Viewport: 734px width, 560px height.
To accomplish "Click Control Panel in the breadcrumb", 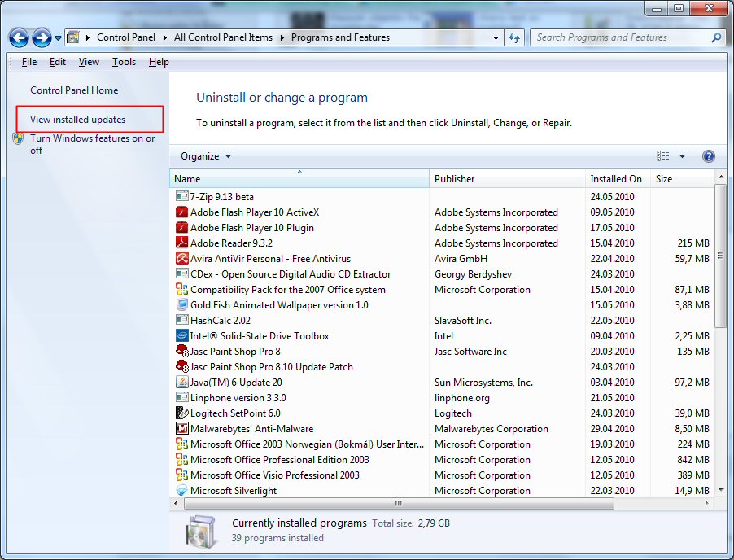I will coord(126,37).
